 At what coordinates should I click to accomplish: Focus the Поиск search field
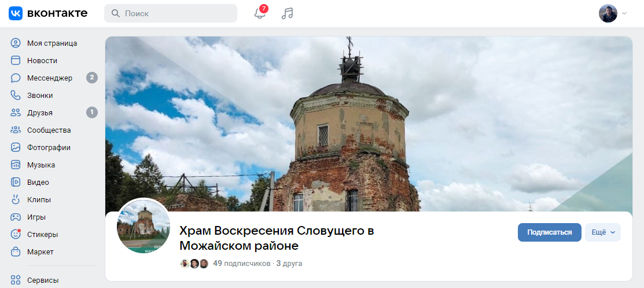pos(171,13)
